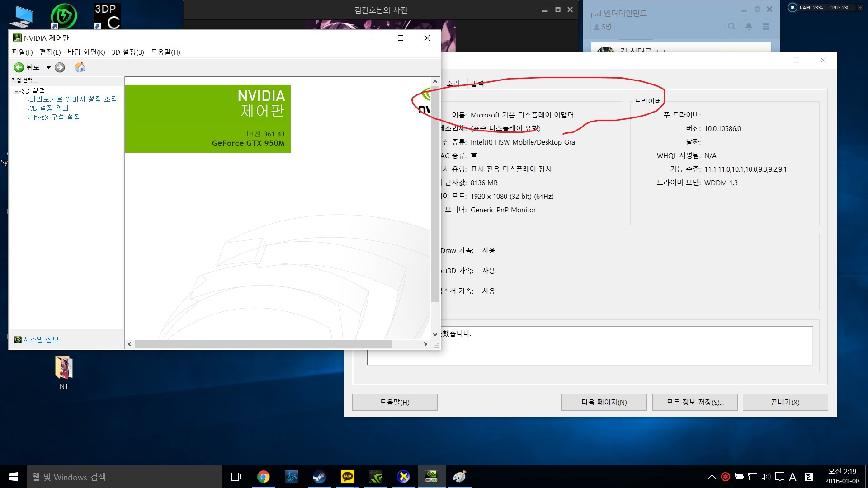
Task: Select PhysX 구성 설정 item
Action: (54, 117)
